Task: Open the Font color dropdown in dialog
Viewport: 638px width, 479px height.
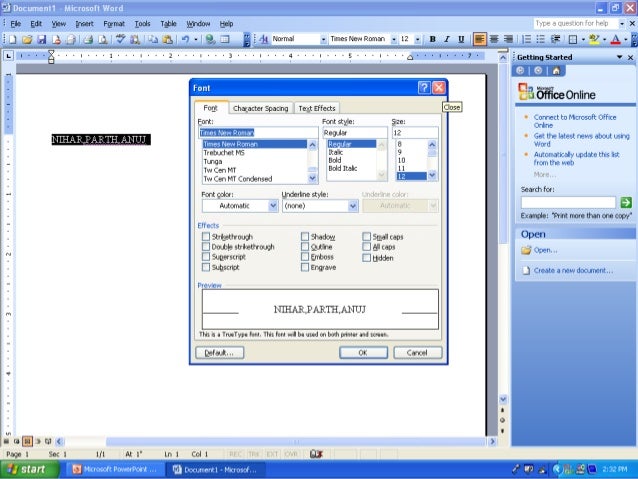Action: click(273, 206)
